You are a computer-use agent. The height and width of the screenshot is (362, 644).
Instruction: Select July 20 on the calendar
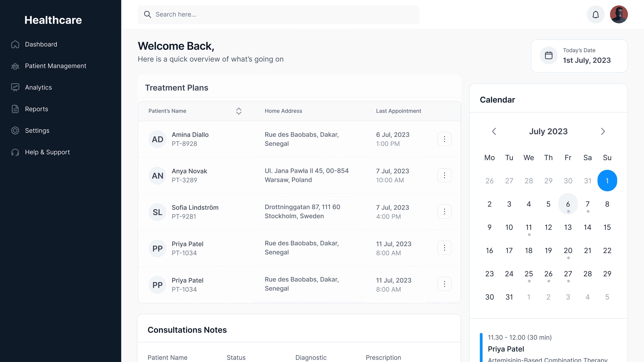568,251
